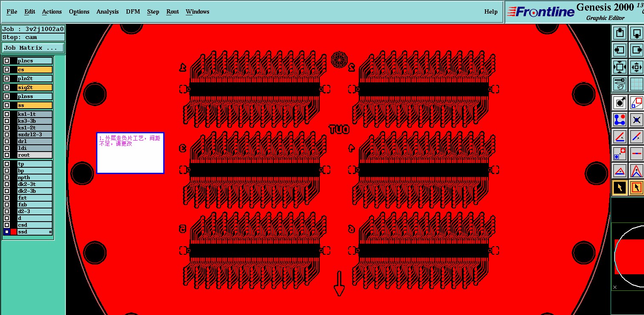Image resolution: width=644 pixels, height=315 pixels.
Task: Click the Chinese note box on canvas
Action: click(x=130, y=153)
